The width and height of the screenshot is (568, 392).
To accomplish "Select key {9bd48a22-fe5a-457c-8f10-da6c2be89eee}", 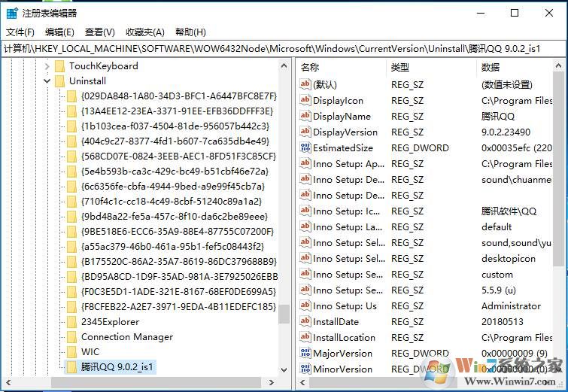I will coord(175,217).
